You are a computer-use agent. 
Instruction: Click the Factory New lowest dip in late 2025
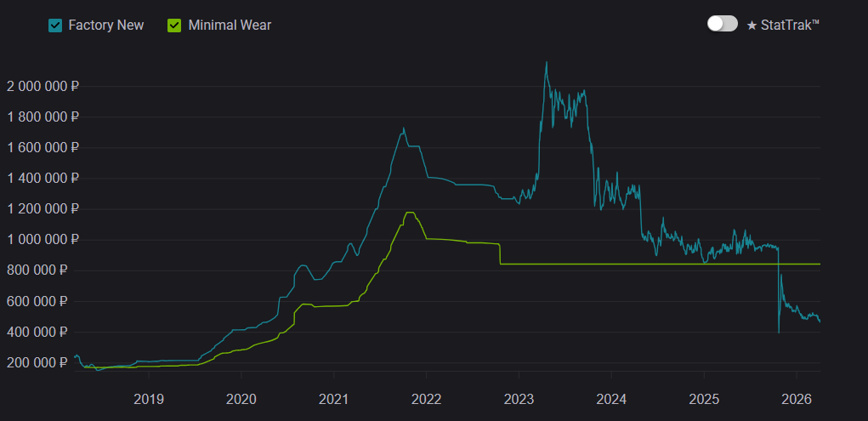(779, 331)
